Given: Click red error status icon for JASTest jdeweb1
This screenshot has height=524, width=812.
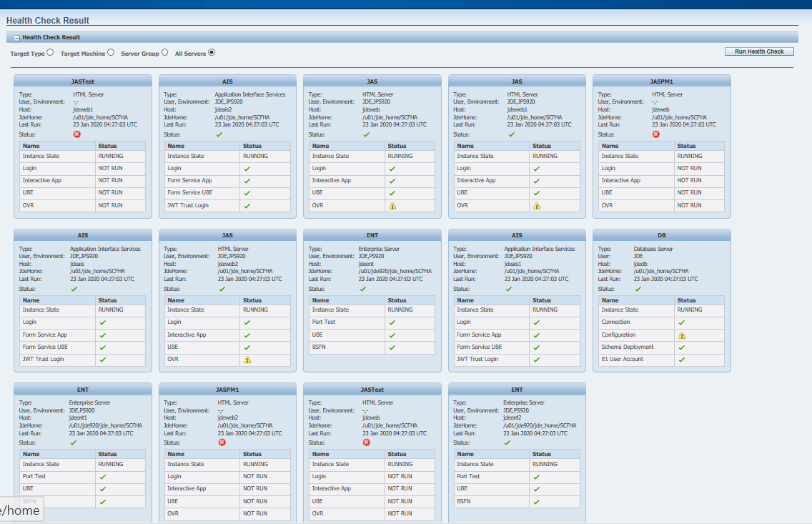Looking at the screenshot, I should pyautogui.click(x=76, y=134).
